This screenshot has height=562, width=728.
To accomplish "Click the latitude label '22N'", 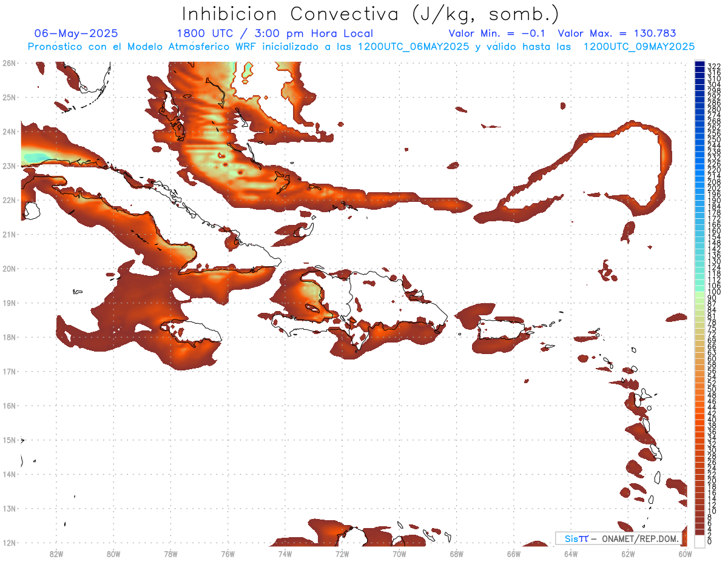I will pyautogui.click(x=8, y=200).
